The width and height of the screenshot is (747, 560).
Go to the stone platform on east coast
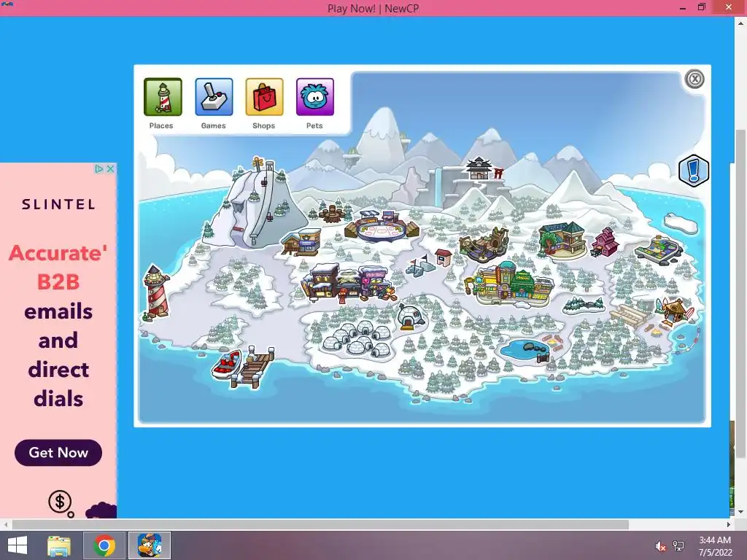click(x=659, y=249)
